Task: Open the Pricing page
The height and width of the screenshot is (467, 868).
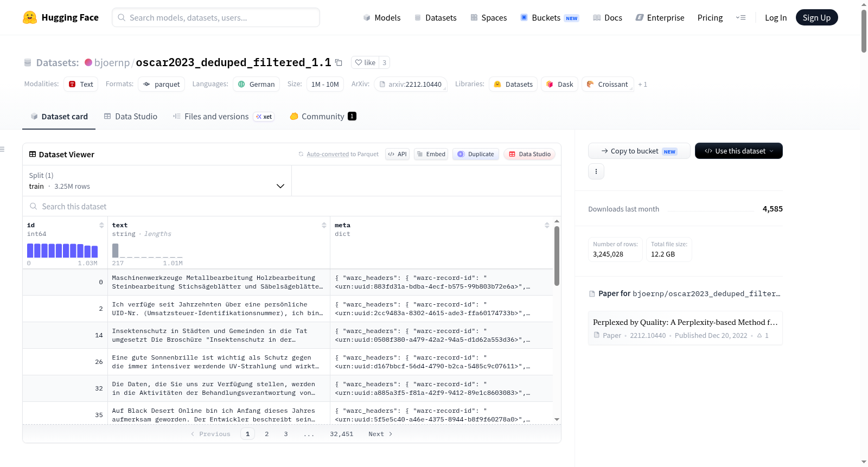Action: point(710,17)
